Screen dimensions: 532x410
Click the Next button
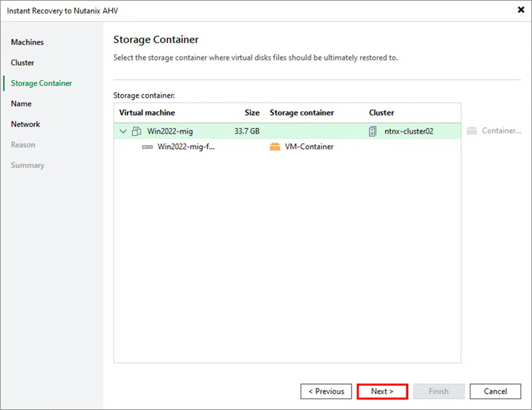(382, 391)
